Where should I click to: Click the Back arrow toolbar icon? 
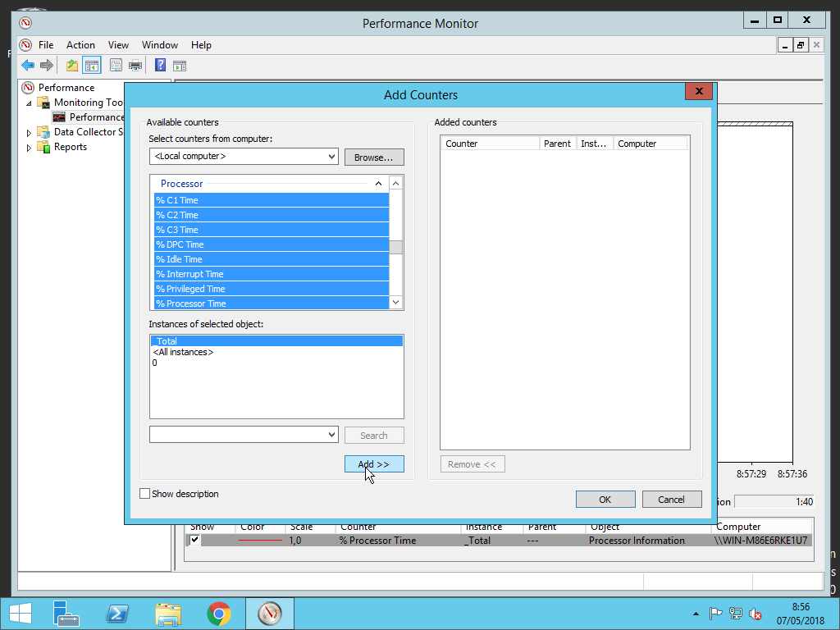pyautogui.click(x=28, y=66)
